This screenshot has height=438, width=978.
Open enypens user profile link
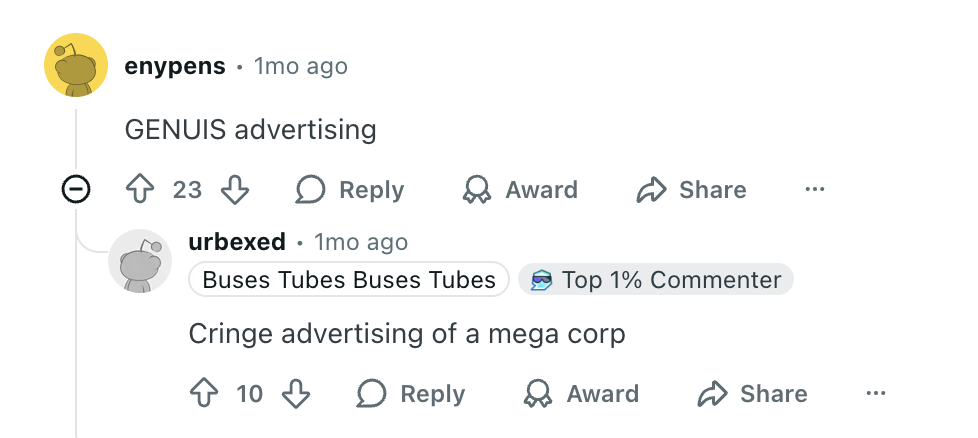175,67
